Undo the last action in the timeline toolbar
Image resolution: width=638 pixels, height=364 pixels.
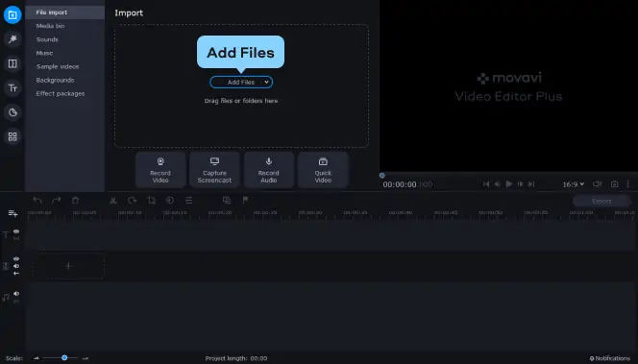37,200
